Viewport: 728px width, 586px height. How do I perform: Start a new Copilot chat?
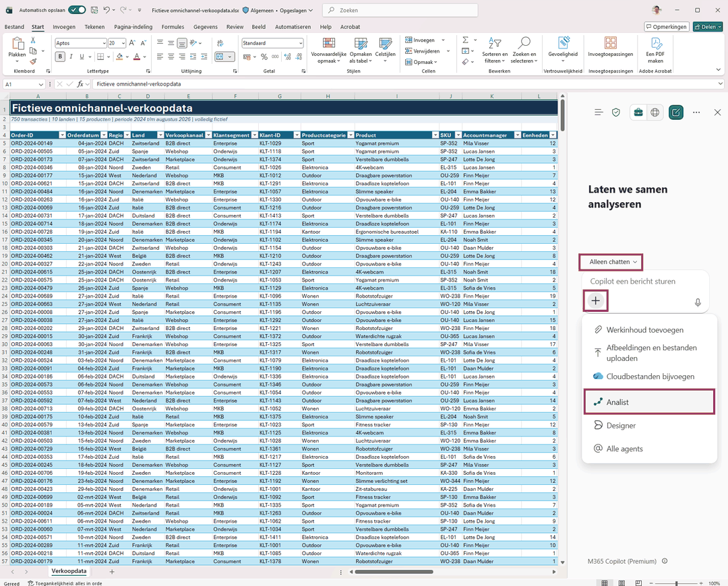[x=676, y=112]
